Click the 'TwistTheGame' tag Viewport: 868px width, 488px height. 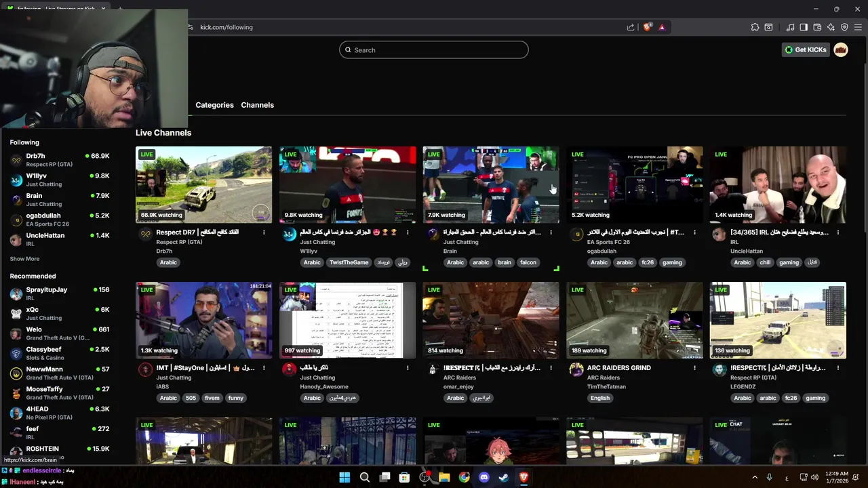click(x=349, y=262)
